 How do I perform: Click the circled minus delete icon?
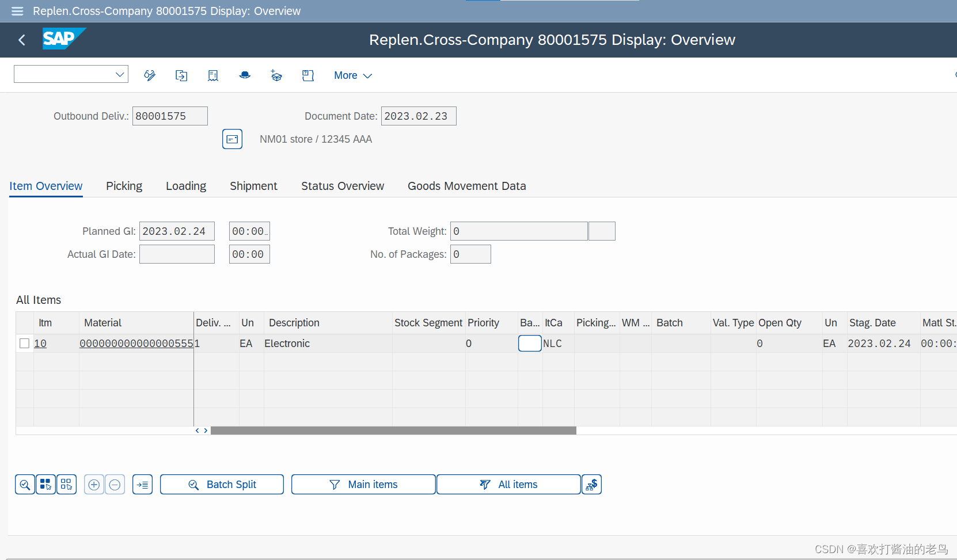115,485
